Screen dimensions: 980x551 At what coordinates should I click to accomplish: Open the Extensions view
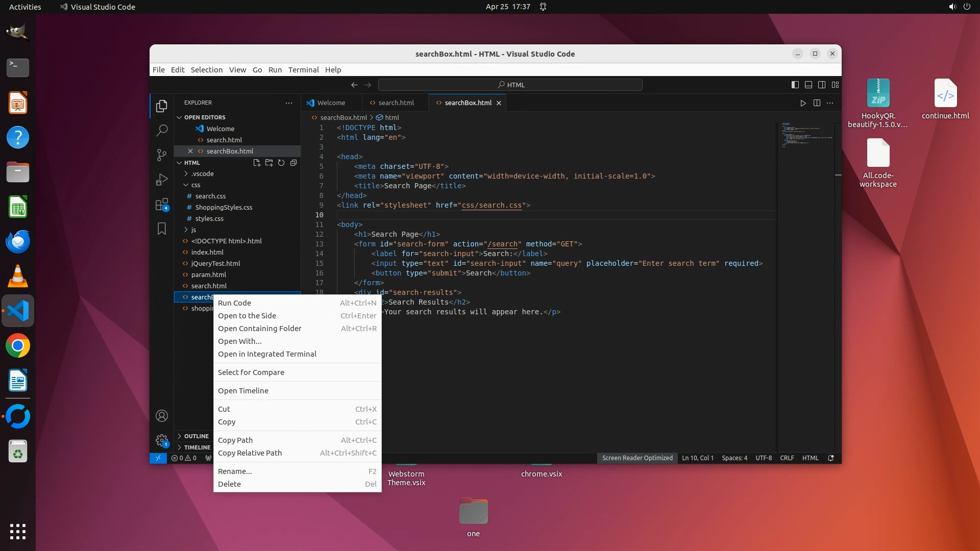tap(162, 205)
